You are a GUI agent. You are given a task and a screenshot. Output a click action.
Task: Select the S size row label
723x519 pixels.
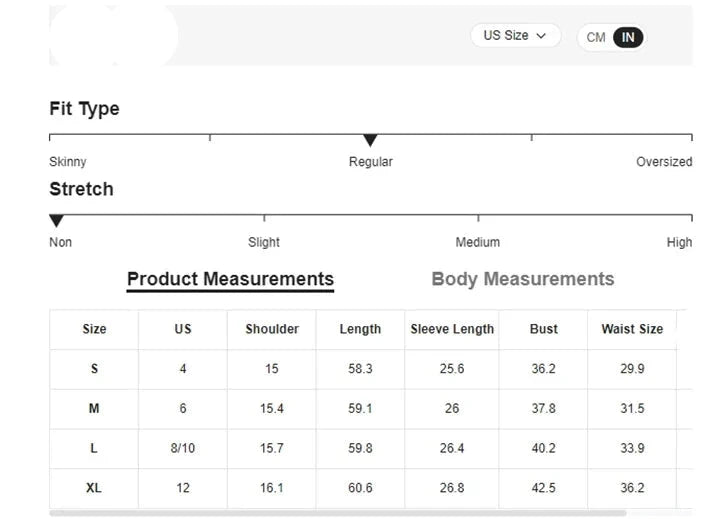tap(94, 369)
